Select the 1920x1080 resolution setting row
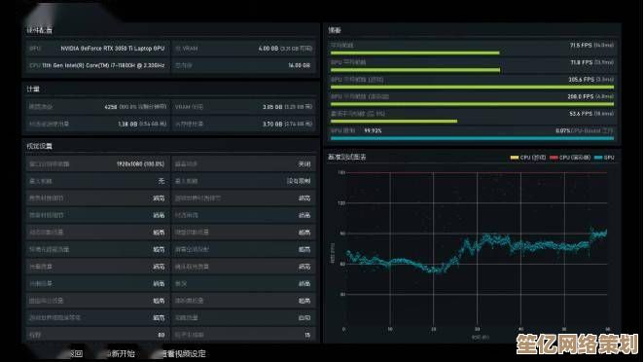This screenshot has height=362, width=644. 97,163
